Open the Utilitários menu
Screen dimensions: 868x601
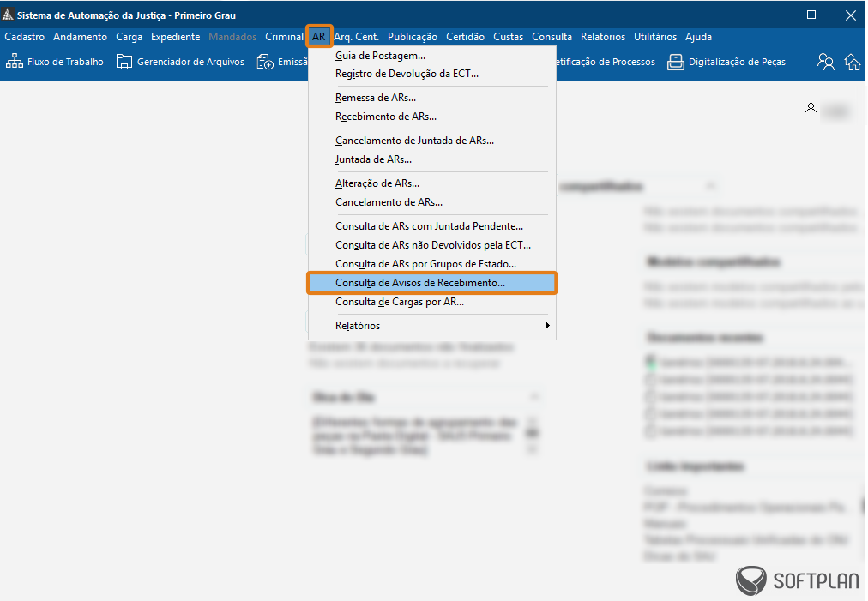pyautogui.click(x=655, y=37)
